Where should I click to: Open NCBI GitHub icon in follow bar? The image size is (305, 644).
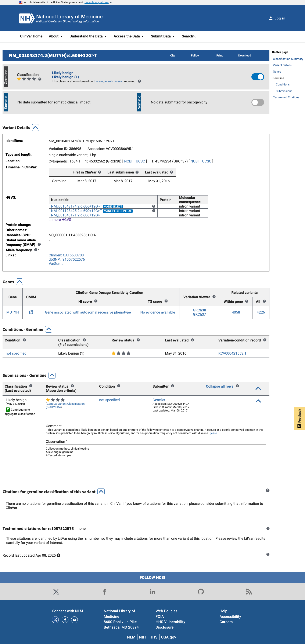click(x=201, y=592)
